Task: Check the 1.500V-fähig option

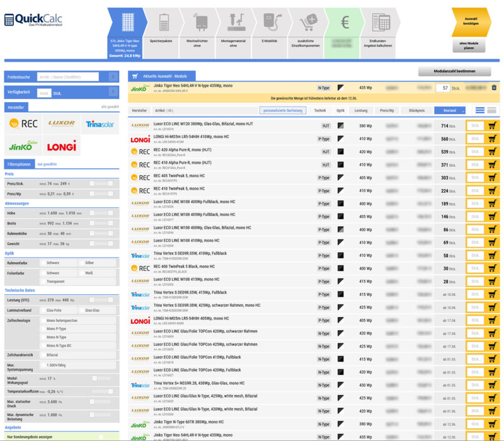Action: point(43,365)
